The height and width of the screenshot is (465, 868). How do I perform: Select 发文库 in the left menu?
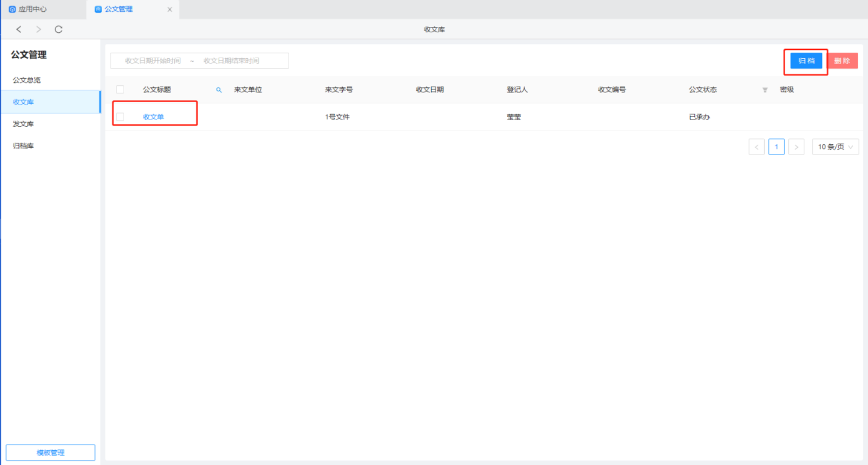pos(24,124)
